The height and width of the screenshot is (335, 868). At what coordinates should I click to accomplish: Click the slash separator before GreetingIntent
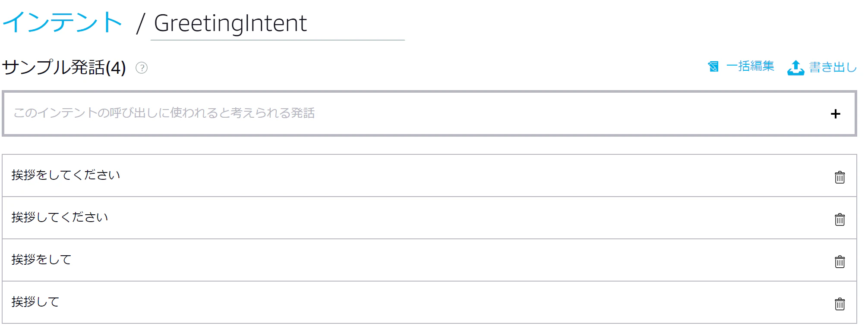(140, 23)
